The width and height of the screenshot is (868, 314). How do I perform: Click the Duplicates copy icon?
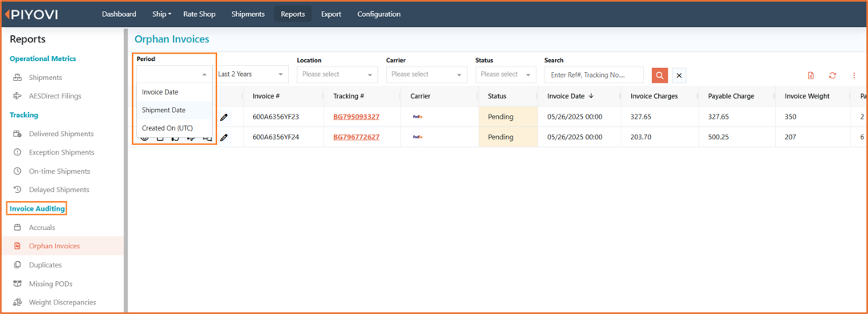pos(17,264)
